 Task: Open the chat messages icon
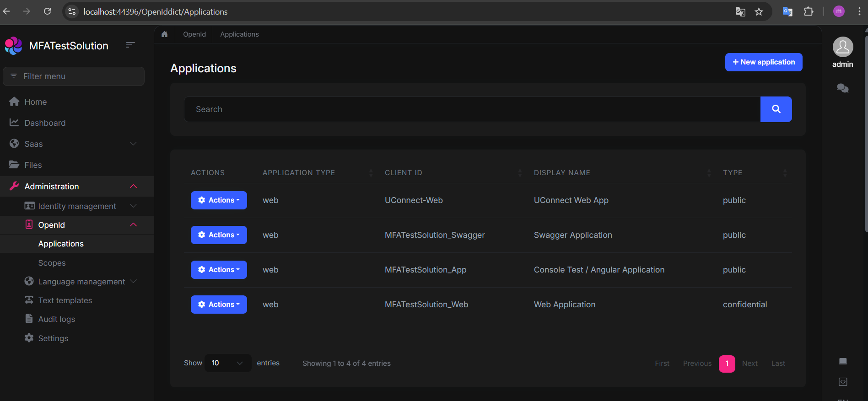coord(842,88)
